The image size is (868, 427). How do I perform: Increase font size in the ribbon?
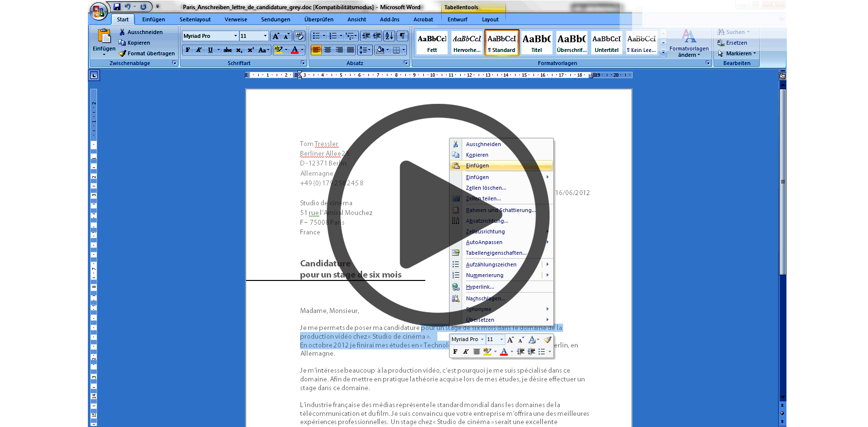[276, 36]
